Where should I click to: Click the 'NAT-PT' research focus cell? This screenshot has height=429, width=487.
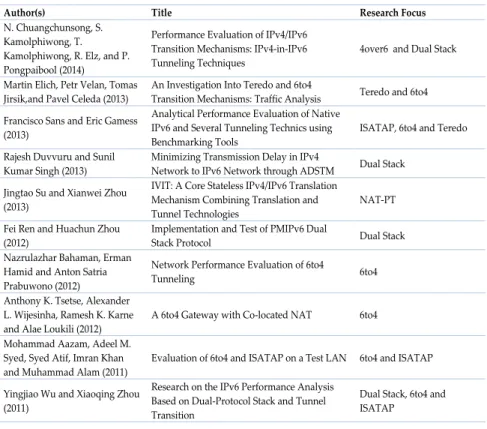[378, 200]
